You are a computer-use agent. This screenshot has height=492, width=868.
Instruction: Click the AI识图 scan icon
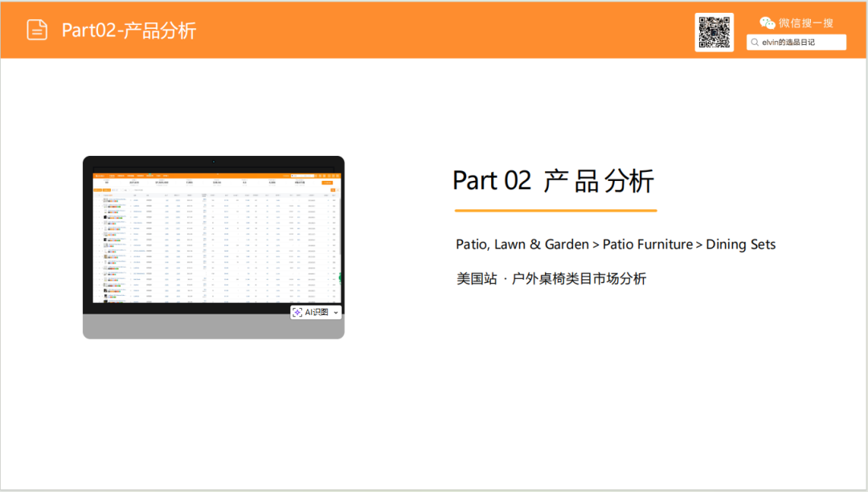(x=297, y=312)
